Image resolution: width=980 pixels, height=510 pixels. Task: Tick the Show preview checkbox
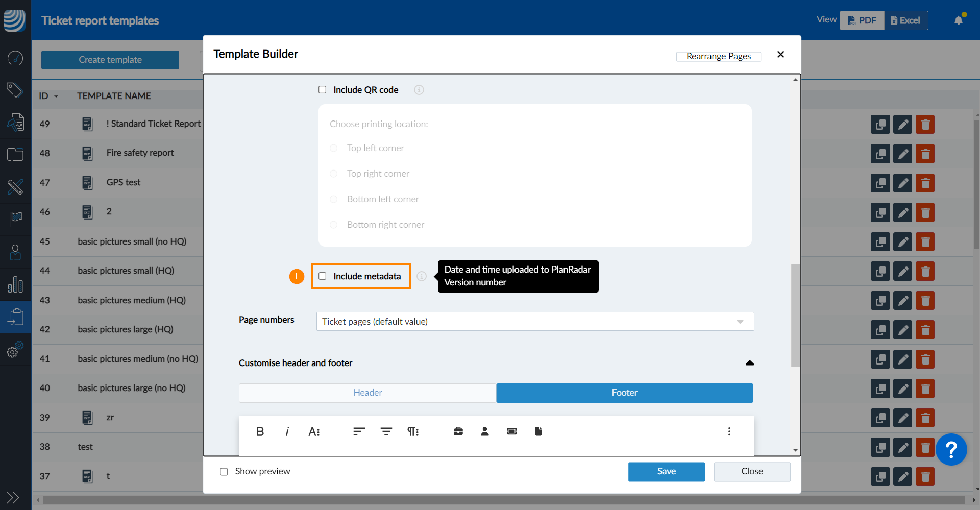coord(224,472)
